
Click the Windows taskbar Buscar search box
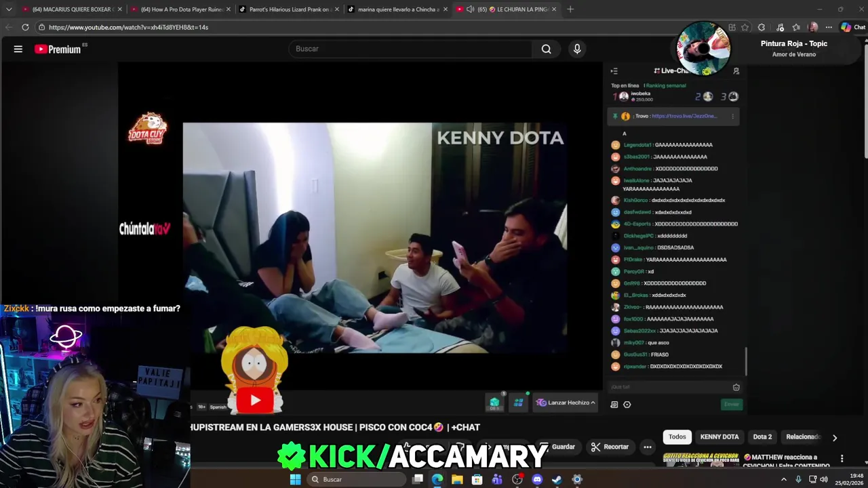[357, 479]
